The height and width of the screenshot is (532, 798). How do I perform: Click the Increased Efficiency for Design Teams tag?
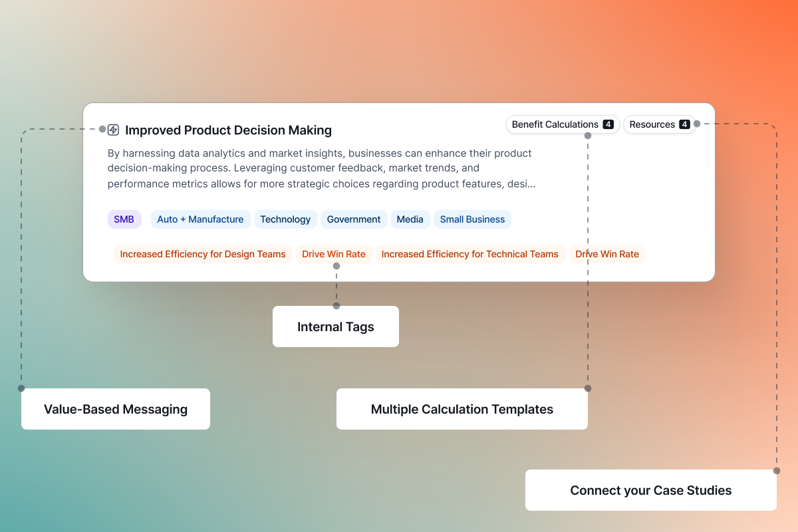tap(203, 254)
